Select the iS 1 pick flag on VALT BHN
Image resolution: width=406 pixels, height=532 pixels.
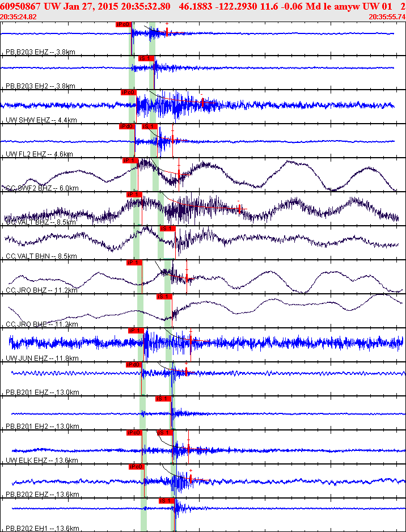167,229
